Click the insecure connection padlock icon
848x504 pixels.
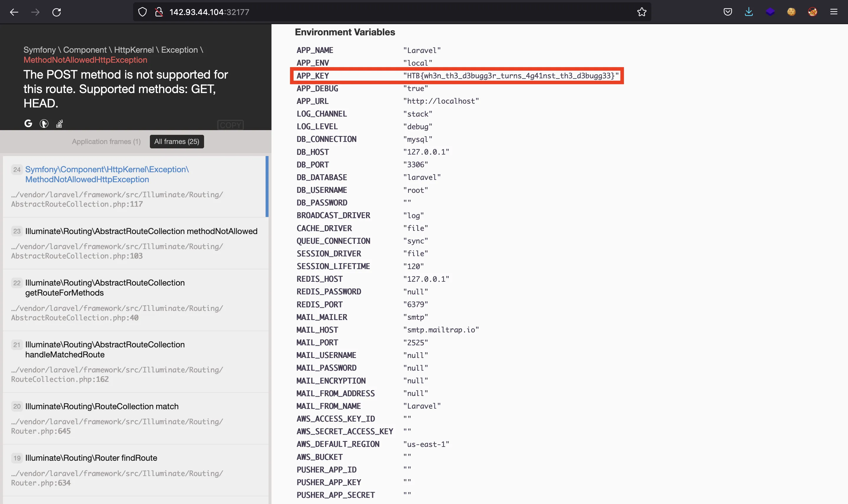point(159,12)
